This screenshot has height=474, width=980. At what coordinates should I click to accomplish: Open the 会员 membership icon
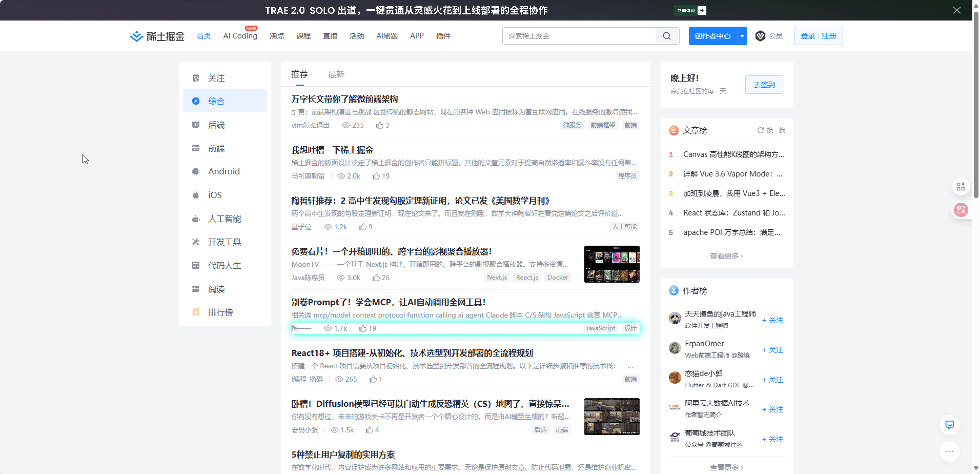click(761, 36)
